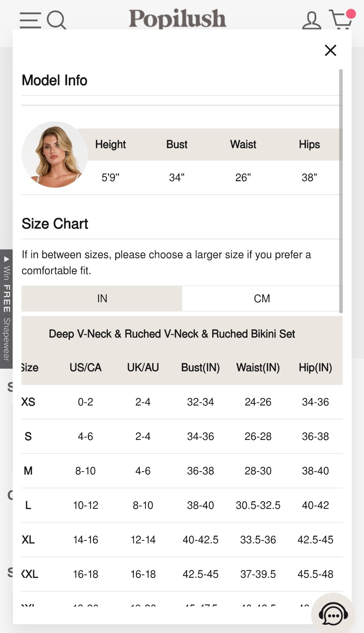Open the user account icon
This screenshot has height=633, width=364.
coord(311,21)
